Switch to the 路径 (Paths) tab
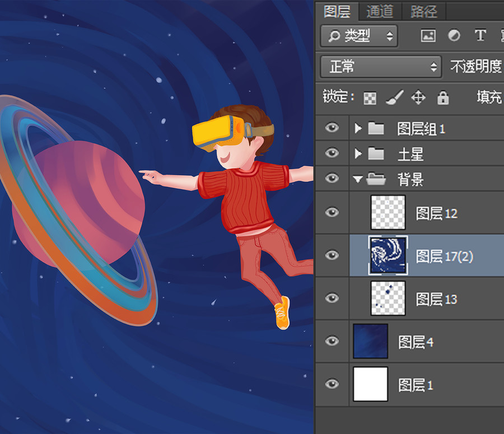This screenshot has height=434, width=504. pyautogui.click(x=424, y=12)
